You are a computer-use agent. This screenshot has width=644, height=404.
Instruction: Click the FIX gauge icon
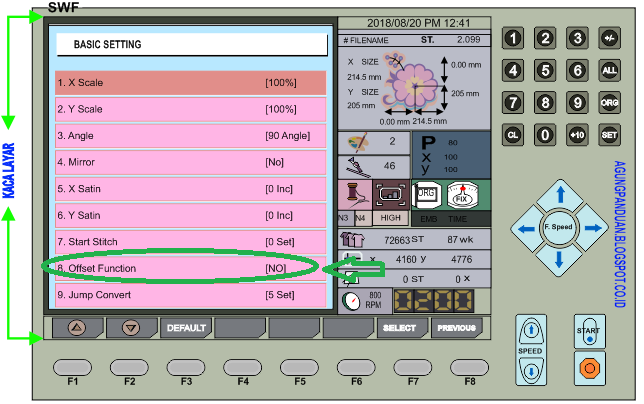(462, 195)
